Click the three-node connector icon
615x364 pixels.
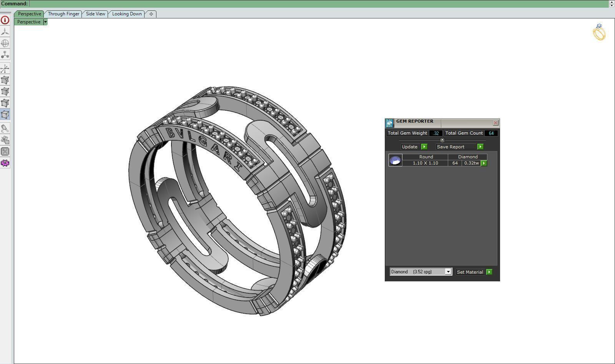5,55
